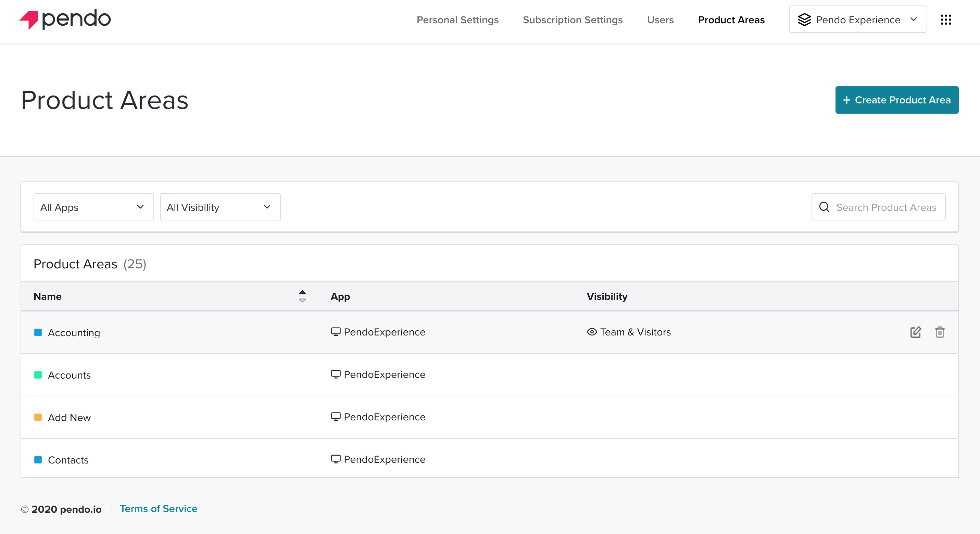Click PendoExperience in the Accounting row
This screenshot has width=980, height=534.
point(385,332)
